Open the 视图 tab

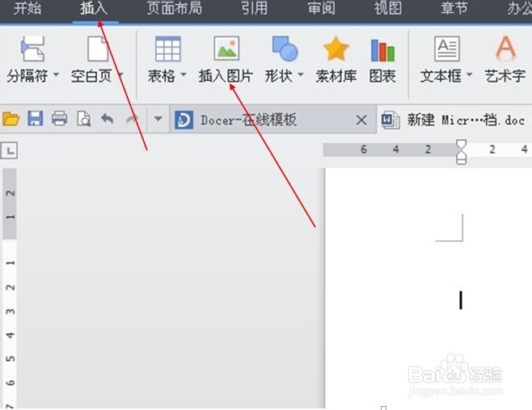click(388, 8)
